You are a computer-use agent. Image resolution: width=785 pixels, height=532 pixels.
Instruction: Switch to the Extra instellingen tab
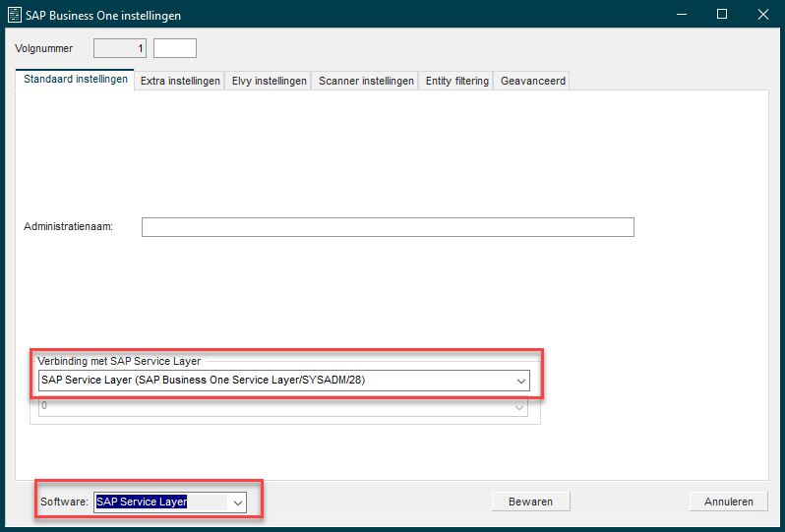pyautogui.click(x=180, y=81)
